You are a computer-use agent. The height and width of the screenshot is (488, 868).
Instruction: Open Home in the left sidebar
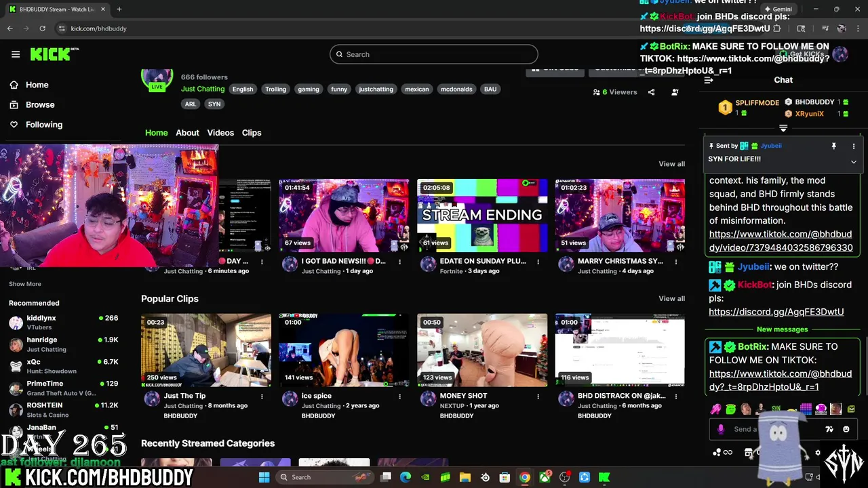pyautogui.click(x=37, y=85)
